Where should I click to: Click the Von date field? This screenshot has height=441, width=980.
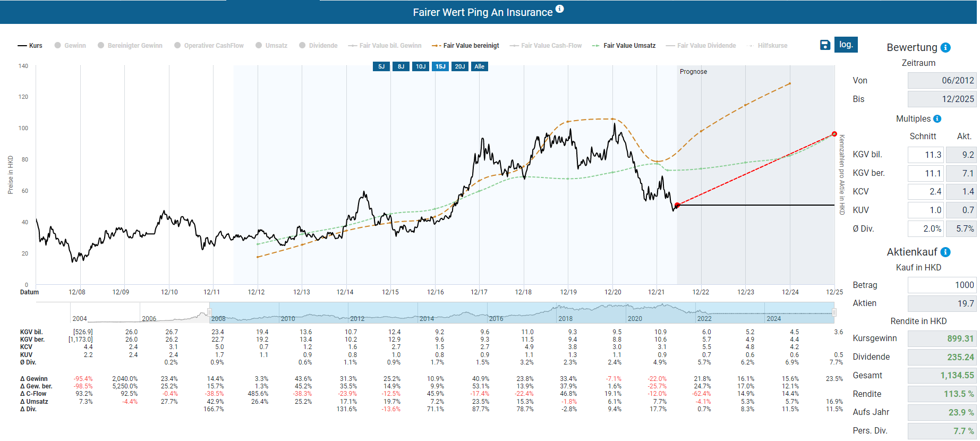point(941,81)
